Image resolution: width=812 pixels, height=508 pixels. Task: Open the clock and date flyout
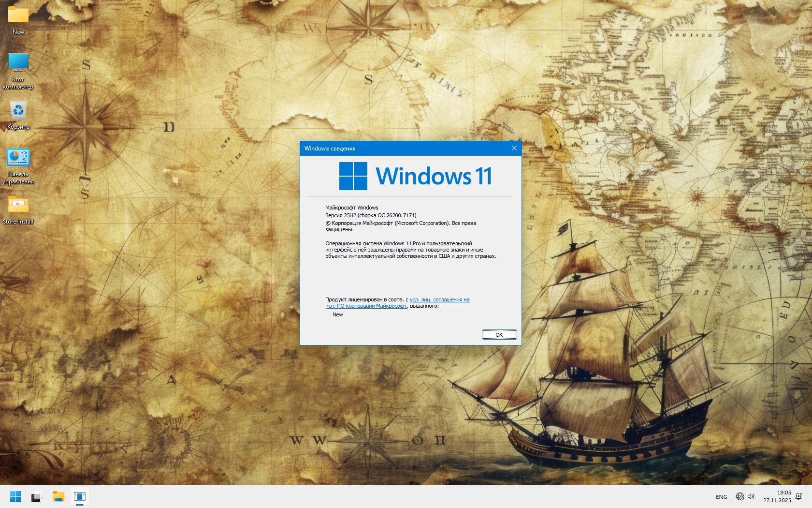(777, 496)
